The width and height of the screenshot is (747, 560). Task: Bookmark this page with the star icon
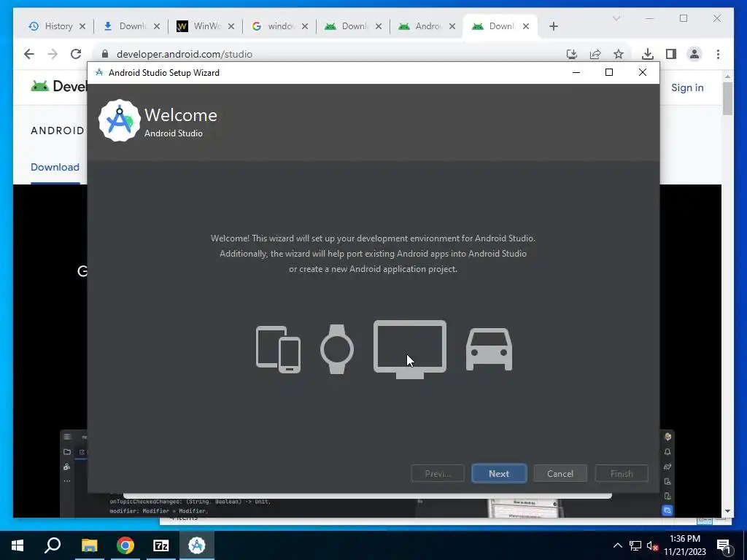pos(619,54)
